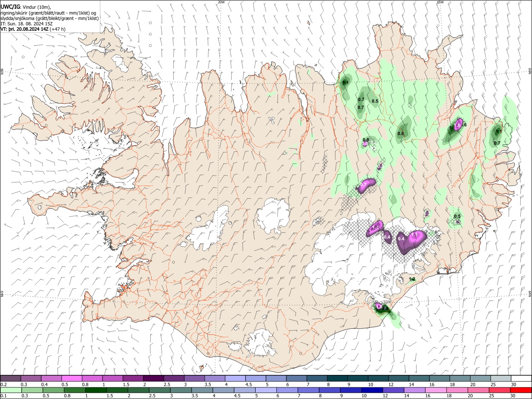Image resolution: width=532 pixels, height=399 pixels.
Task: Select the palest green 0.1 rain legend swatch
Action: [10, 390]
